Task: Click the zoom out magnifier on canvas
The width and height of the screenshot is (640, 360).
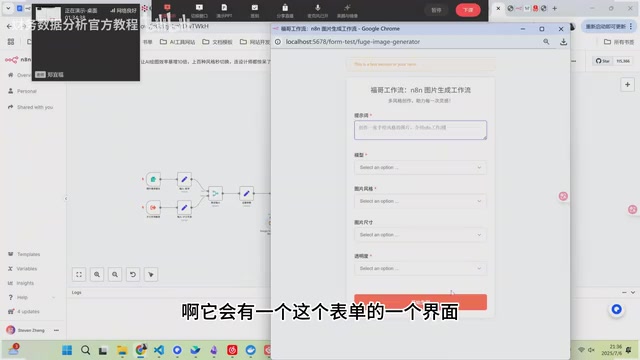Action: (x=115, y=275)
